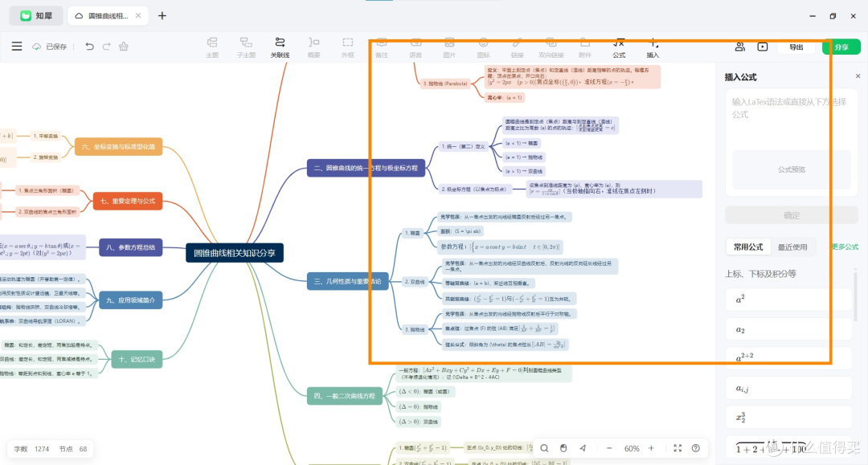
Task: Select node 二、圆锥曲线的统一方程与极坐标方程
Action: click(x=366, y=168)
